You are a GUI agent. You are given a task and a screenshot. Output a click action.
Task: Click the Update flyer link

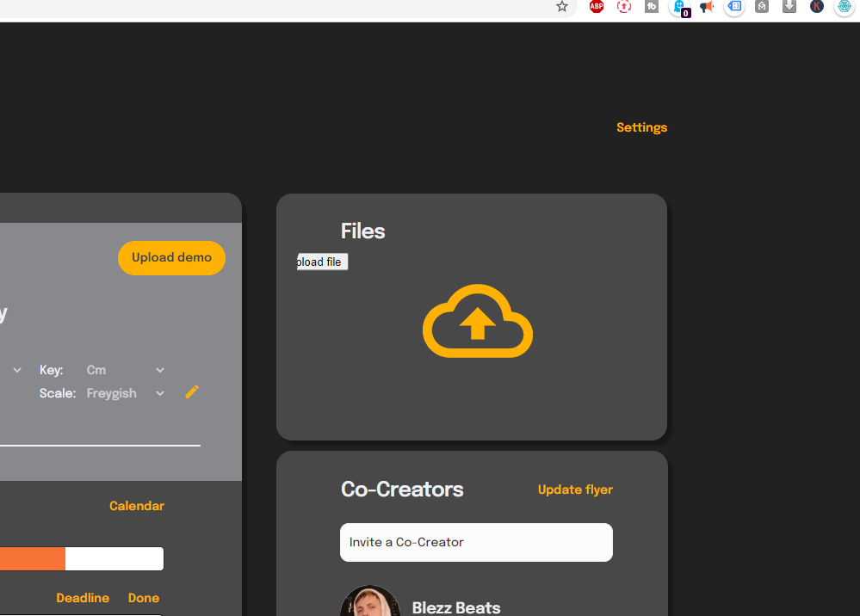pyautogui.click(x=575, y=490)
